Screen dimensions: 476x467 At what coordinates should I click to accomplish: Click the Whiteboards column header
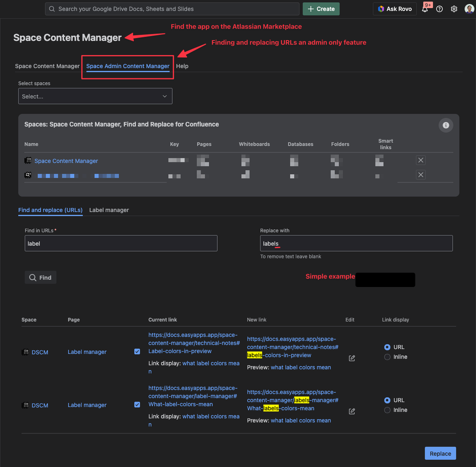[254, 144]
